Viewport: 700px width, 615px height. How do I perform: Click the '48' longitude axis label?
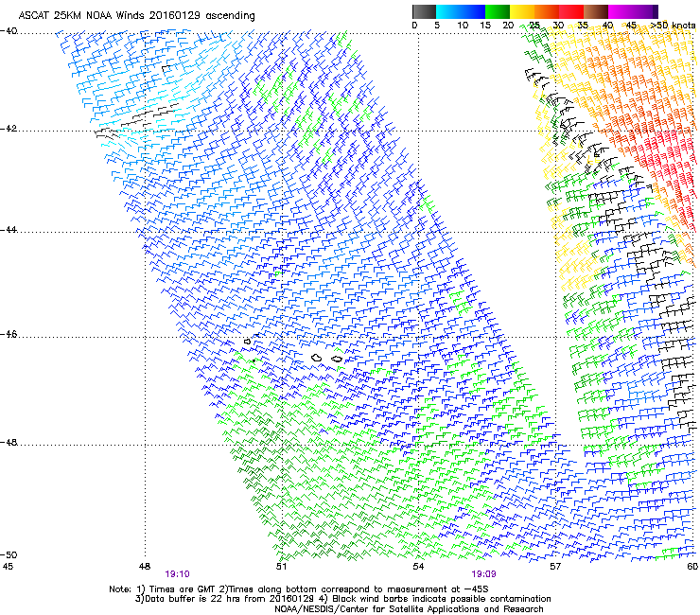[x=145, y=567]
